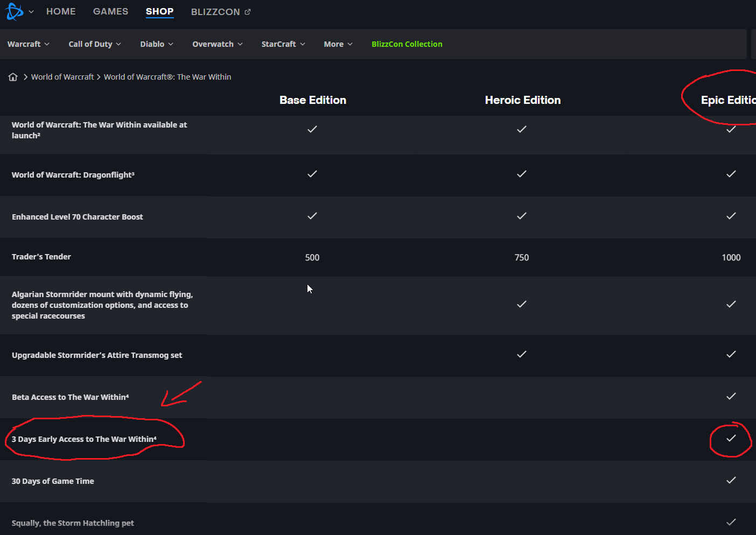Click Epic Edition checkmark for Stormrider mount
756x535 pixels.
click(731, 304)
